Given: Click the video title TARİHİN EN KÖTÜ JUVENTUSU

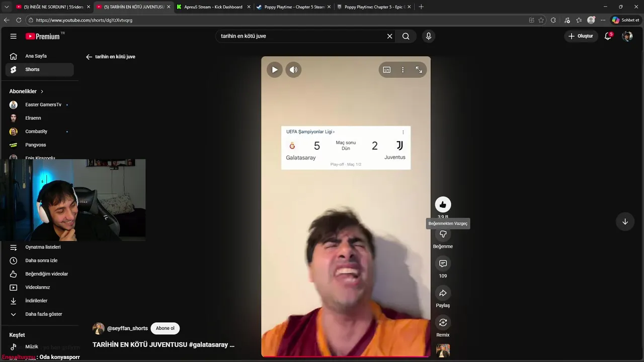Looking at the screenshot, I should click(164, 345).
